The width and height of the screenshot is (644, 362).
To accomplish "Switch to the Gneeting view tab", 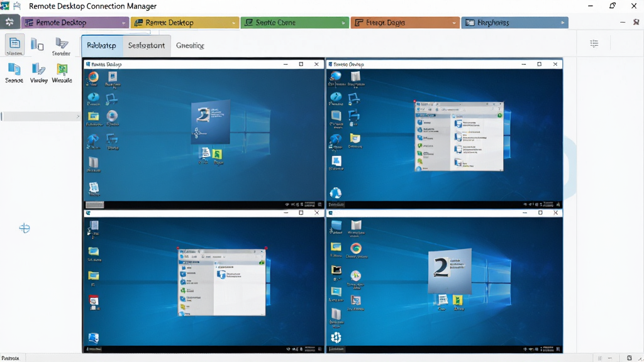I will point(190,45).
